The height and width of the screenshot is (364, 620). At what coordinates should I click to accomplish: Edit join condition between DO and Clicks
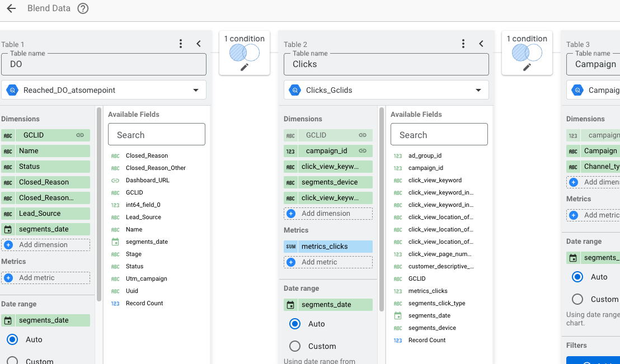click(245, 67)
